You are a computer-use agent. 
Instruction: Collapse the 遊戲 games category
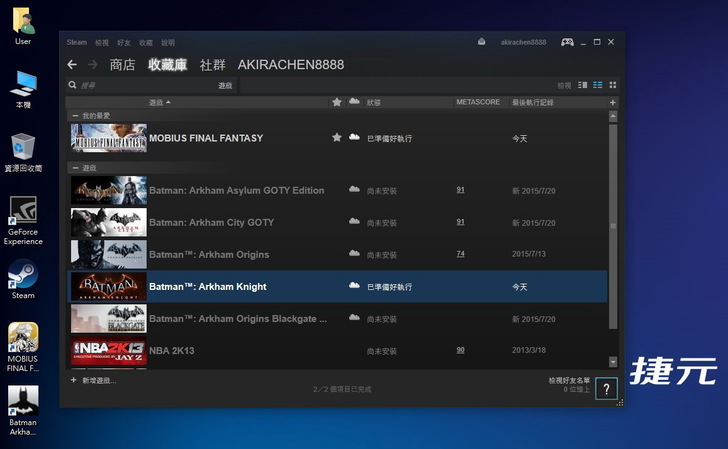point(75,168)
